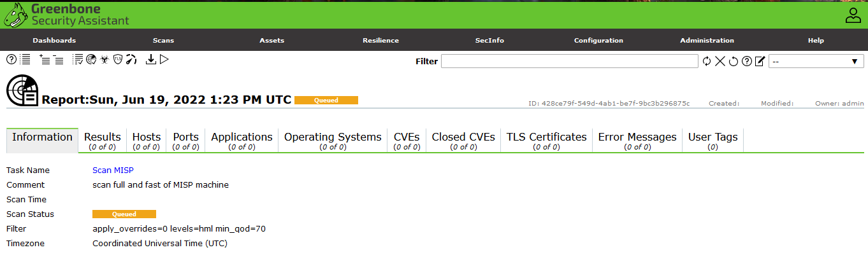
Task: Open the performance gauge icon
Action: click(131, 59)
